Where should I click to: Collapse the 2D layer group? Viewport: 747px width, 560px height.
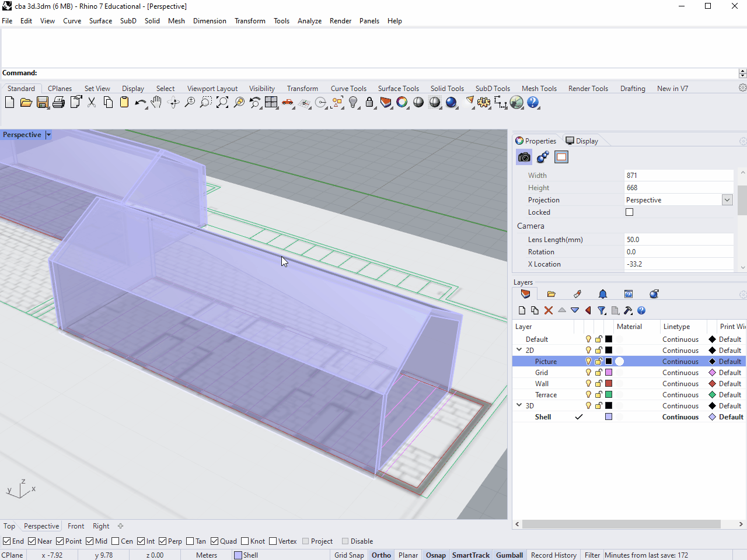click(519, 350)
